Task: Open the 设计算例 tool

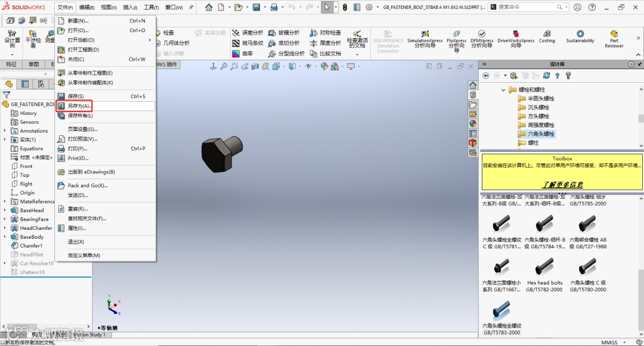Action: (12, 39)
